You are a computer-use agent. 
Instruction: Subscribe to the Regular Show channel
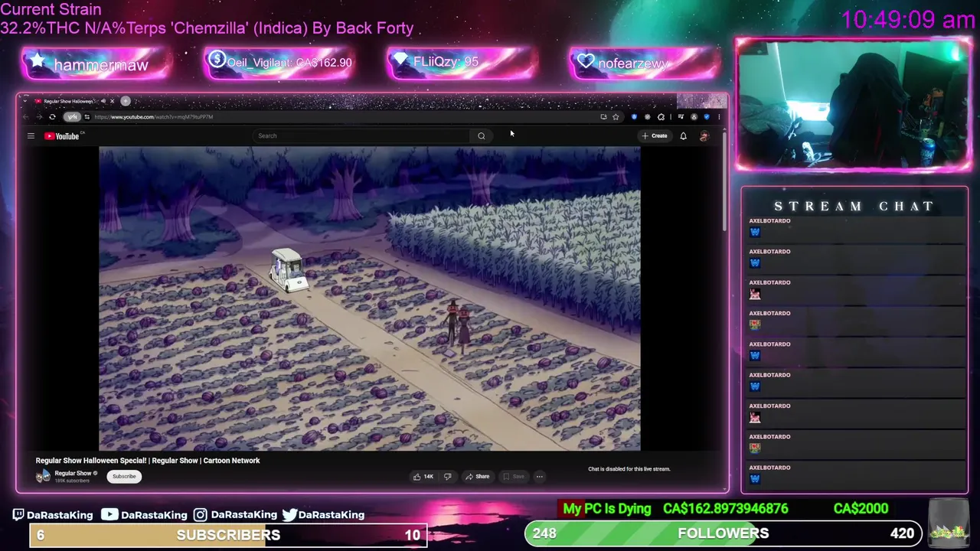click(x=124, y=477)
